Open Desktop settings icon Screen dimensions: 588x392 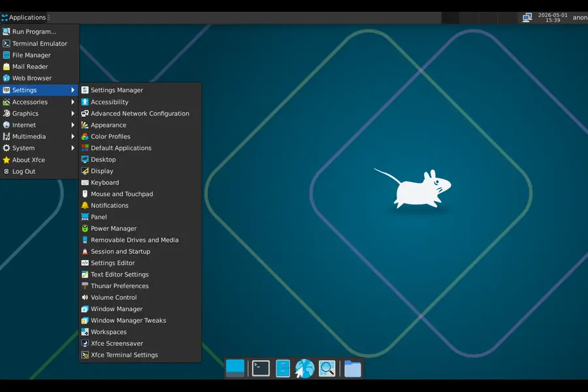click(x=85, y=159)
